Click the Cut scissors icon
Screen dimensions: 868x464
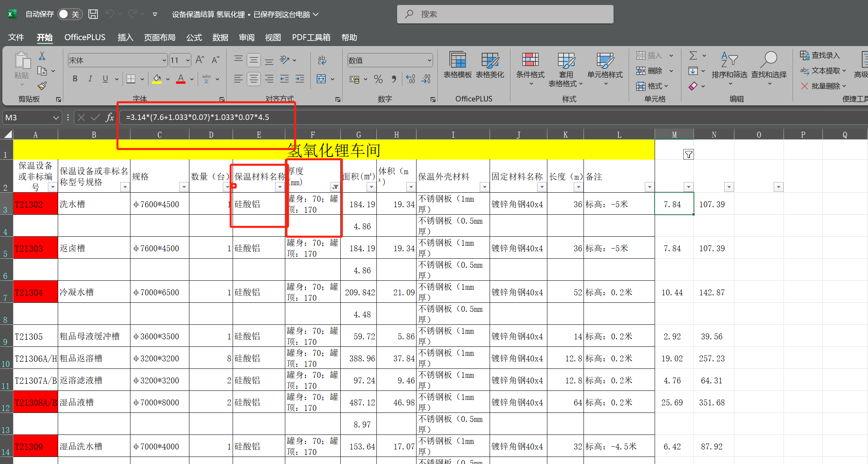click(42, 56)
